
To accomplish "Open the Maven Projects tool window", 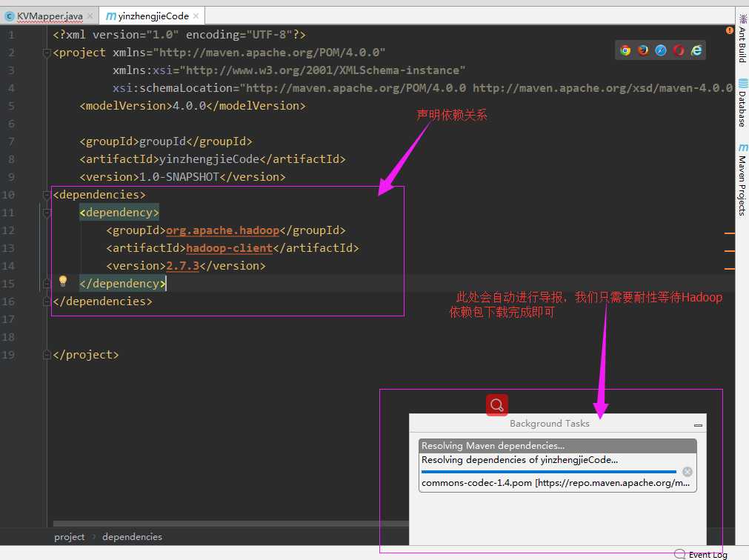I will point(742,180).
